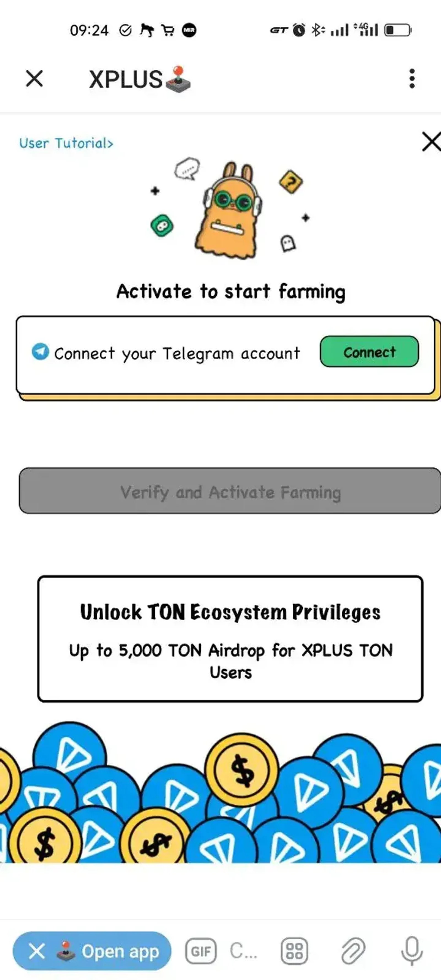The width and height of the screenshot is (441, 980).
Task: Tap the central yellow dollar coin
Action: pyautogui.click(x=242, y=770)
